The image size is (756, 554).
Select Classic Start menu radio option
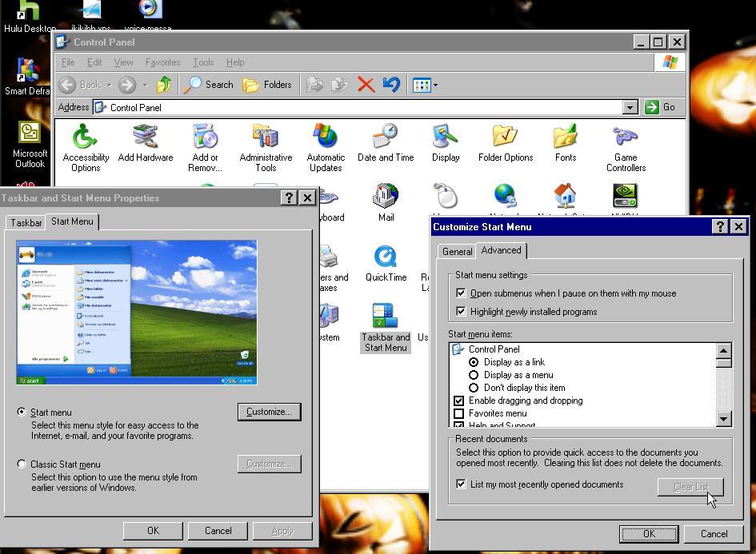22,464
